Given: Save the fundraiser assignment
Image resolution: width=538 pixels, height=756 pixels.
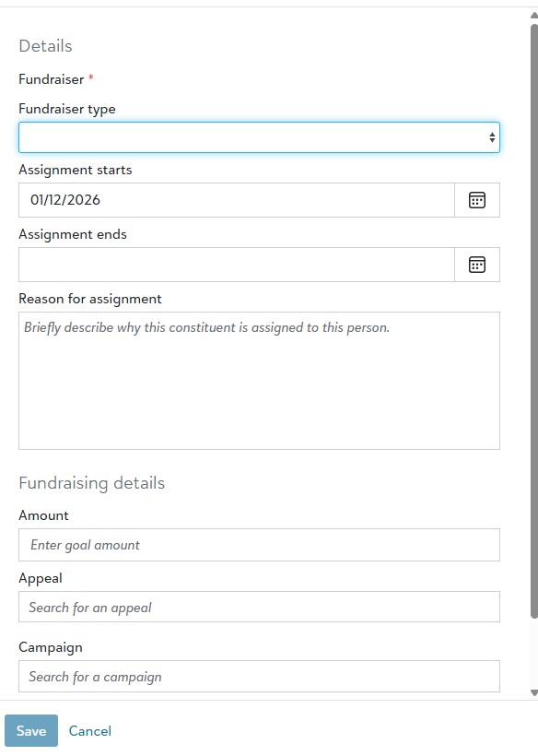Looking at the screenshot, I should coord(30,730).
